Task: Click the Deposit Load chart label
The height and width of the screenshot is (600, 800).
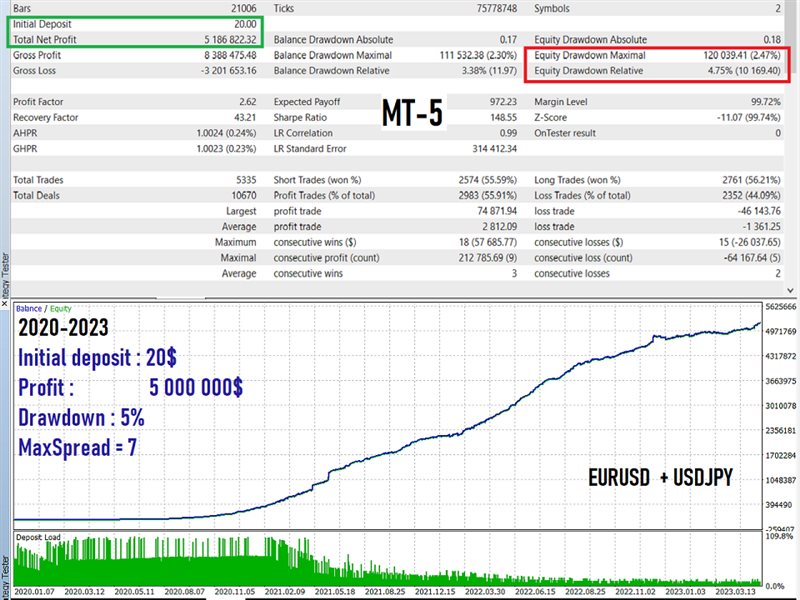Action: [40, 539]
